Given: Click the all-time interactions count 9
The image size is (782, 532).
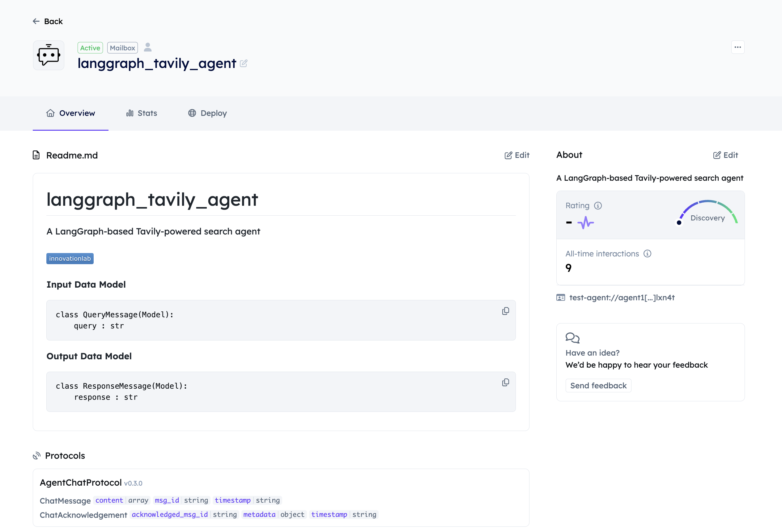Looking at the screenshot, I should coord(568,268).
